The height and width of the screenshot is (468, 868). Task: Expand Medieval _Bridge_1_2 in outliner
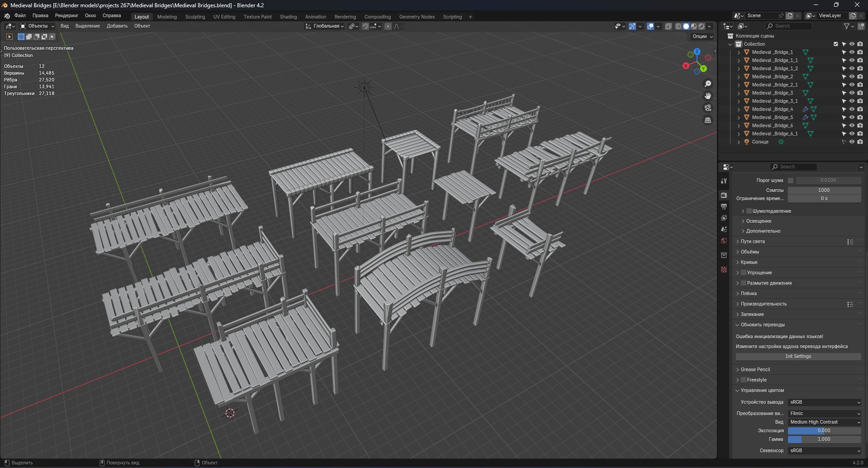(739, 68)
